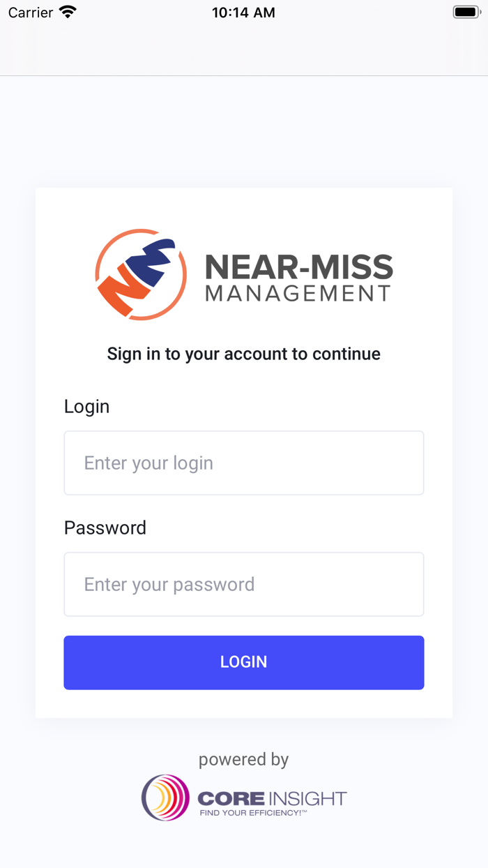Tap the Login field label
The height and width of the screenshot is (868, 488).
point(86,406)
